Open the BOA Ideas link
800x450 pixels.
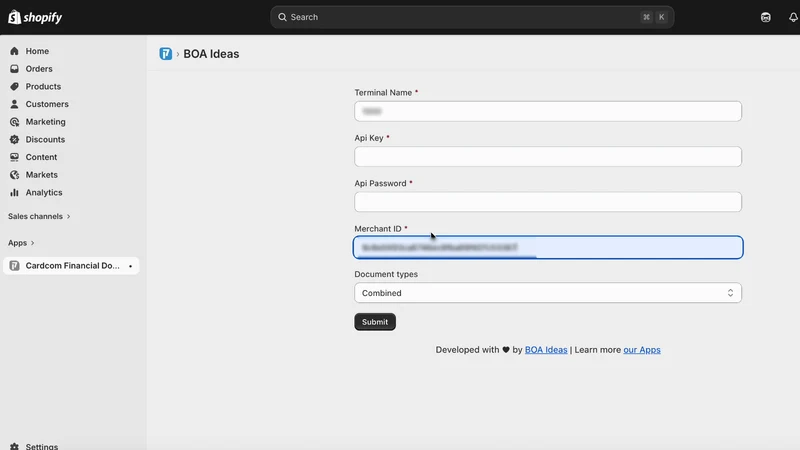pyautogui.click(x=546, y=350)
